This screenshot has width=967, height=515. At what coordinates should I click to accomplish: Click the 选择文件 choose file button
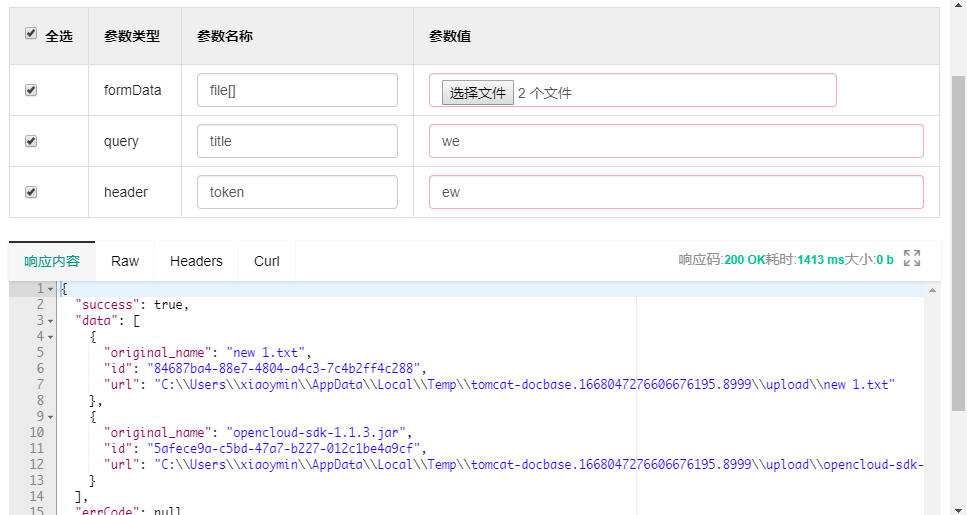(x=477, y=93)
